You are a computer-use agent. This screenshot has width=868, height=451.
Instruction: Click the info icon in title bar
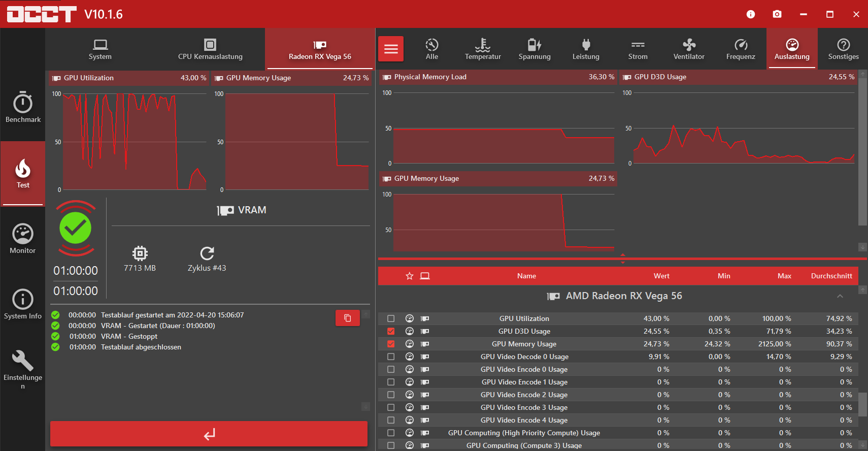751,14
